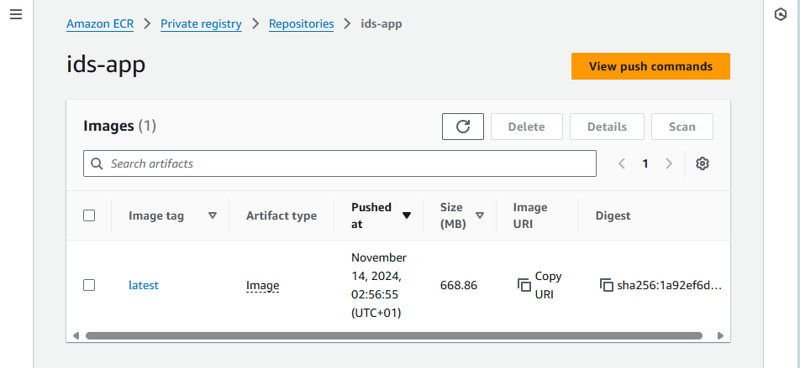Go to Private registry breadcrumb
This screenshot has height=368, width=800.
click(201, 24)
